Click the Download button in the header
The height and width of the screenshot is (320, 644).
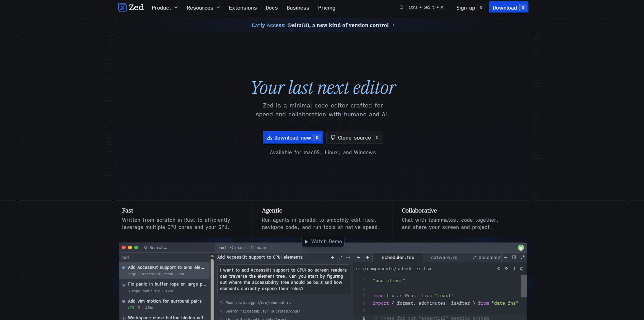coord(508,8)
